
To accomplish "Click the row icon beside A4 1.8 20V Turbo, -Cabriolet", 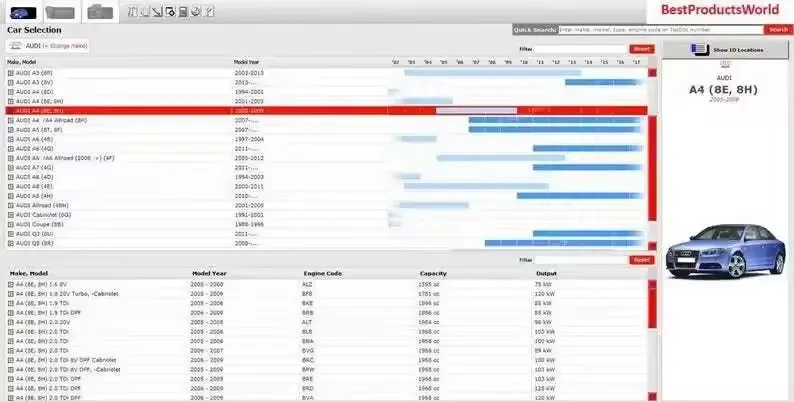I will [11, 294].
